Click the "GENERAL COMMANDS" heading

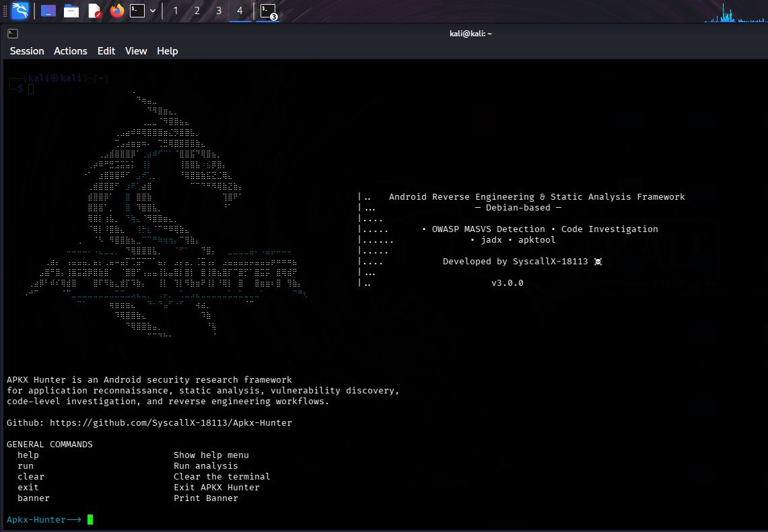49,445
